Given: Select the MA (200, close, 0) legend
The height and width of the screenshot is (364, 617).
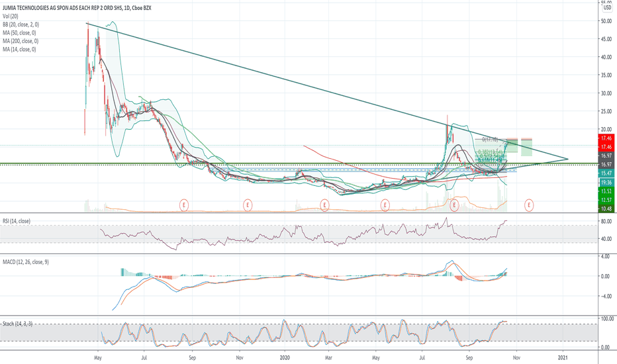Looking at the screenshot, I should point(21,41).
